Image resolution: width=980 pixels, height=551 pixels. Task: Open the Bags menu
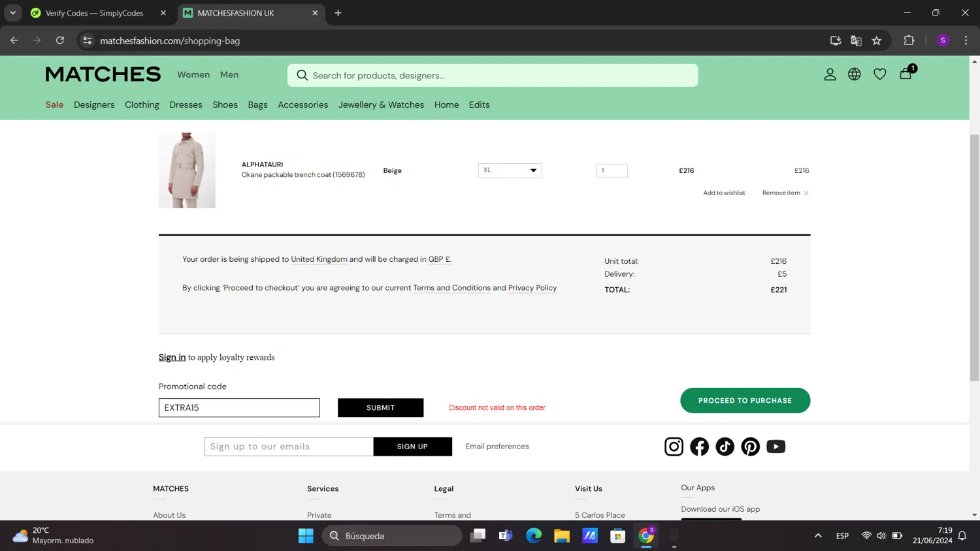[257, 104]
